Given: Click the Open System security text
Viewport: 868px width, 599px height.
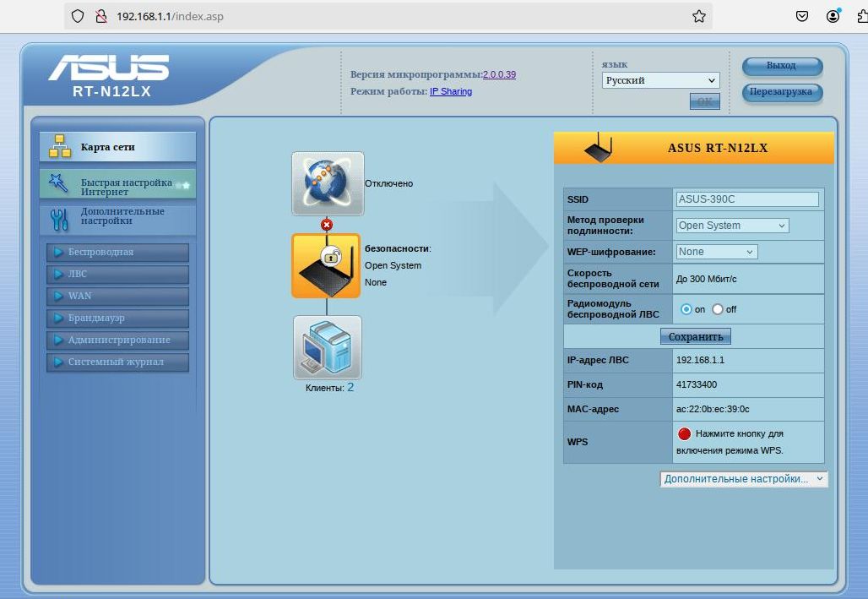Looking at the screenshot, I should click(x=393, y=265).
